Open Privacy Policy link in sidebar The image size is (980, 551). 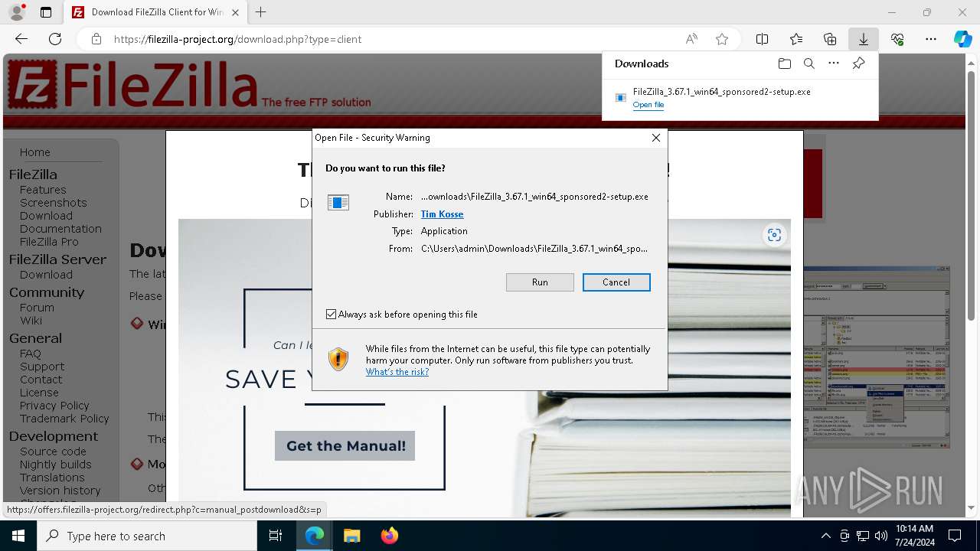[x=54, y=406]
